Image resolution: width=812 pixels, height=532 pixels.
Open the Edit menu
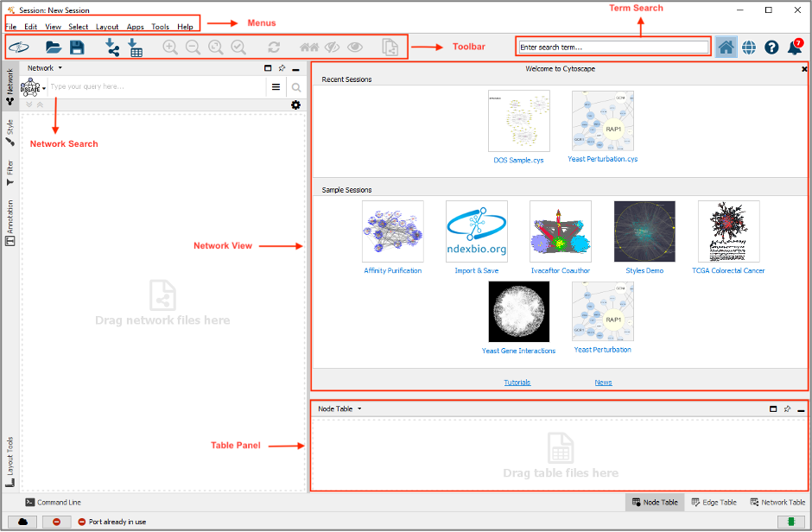click(30, 27)
